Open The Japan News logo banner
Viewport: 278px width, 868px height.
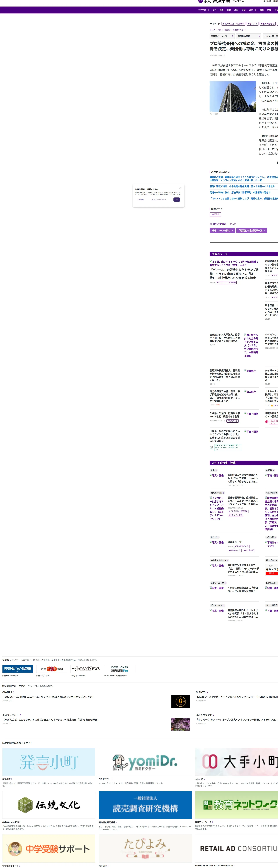[86, 669]
